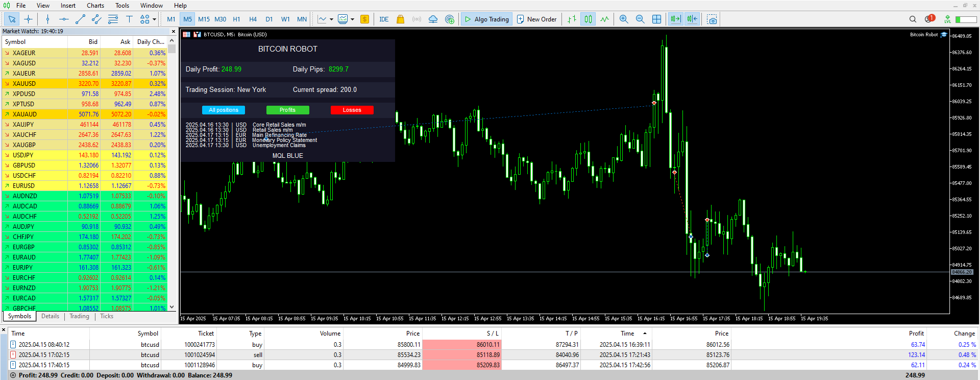Draw a horizontal line on chart
The image size is (980, 380).
point(64,19)
